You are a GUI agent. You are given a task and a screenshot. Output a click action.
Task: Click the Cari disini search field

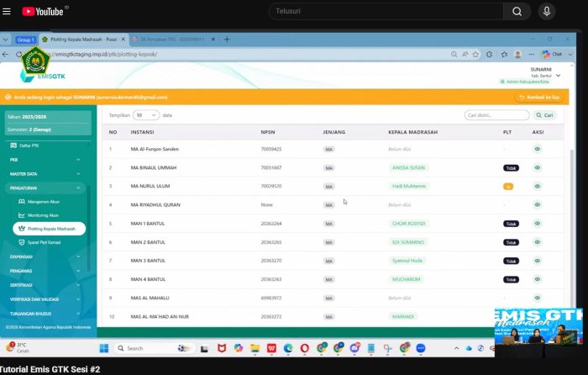496,115
